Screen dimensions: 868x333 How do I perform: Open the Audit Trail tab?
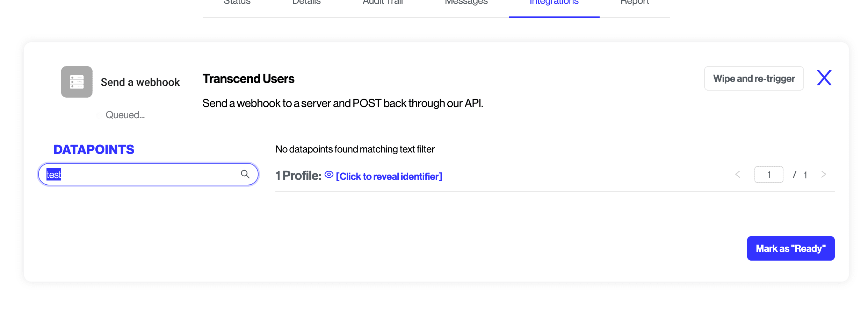click(x=383, y=3)
